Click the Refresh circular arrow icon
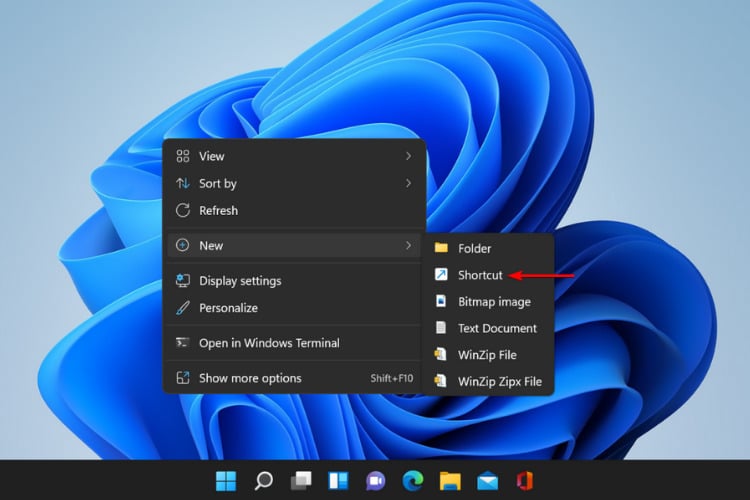 [183, 210]
